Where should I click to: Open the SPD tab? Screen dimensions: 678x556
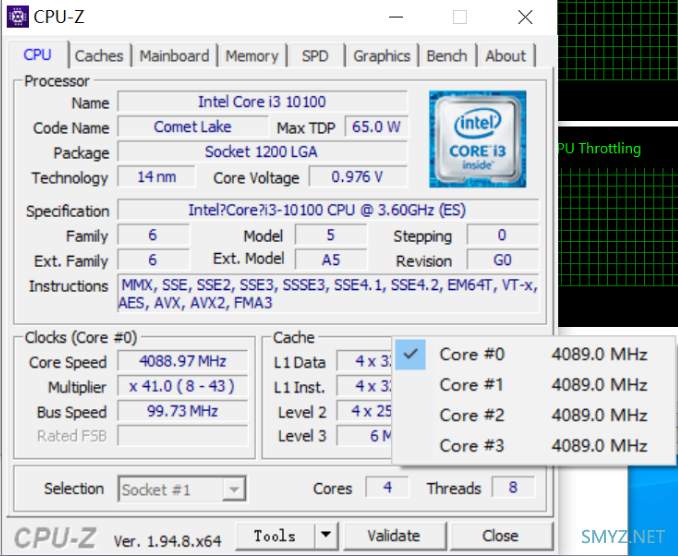click(315, 56)
